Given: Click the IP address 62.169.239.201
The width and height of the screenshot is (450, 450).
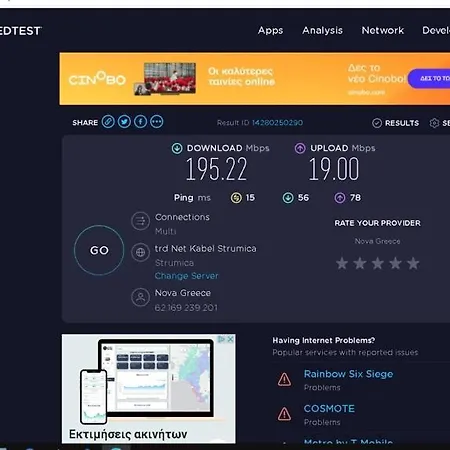Looking at the screenshot, I should [186, 308].
